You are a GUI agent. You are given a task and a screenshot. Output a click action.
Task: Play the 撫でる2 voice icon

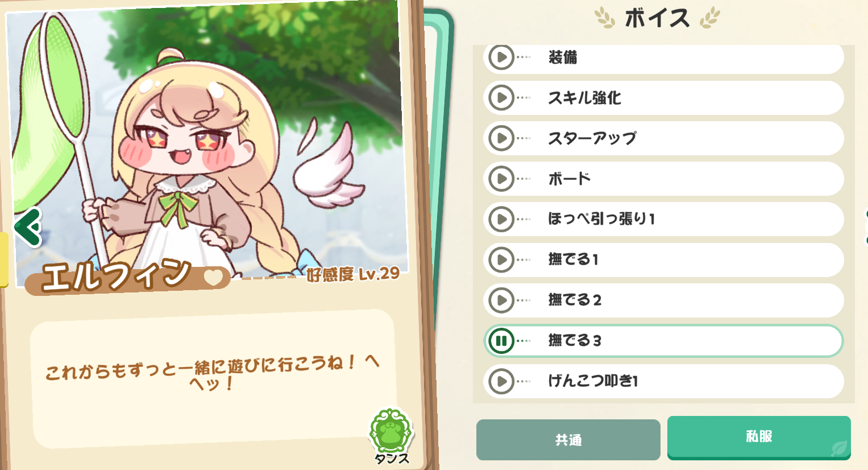point(501,300)
